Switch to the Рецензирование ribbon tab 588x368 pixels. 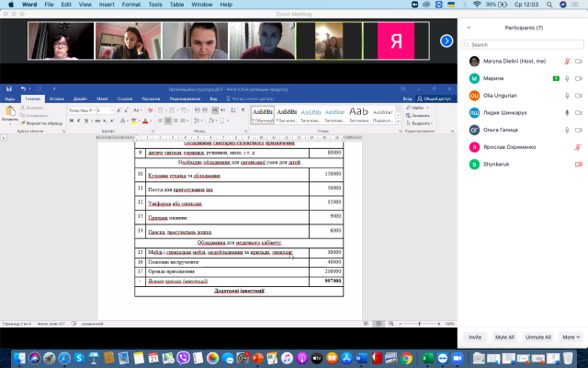click(x=185, y=98)
